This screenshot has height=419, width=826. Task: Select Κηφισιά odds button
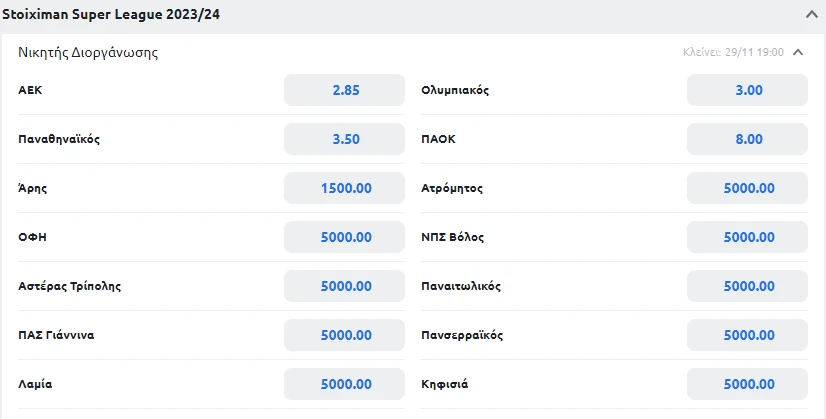748,384
